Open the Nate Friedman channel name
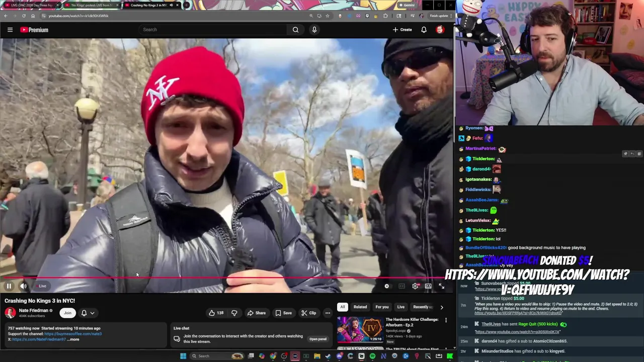Image resolution: width=644 pixels, height=362 pixels. pyautogui.click(x=33, y=311)
